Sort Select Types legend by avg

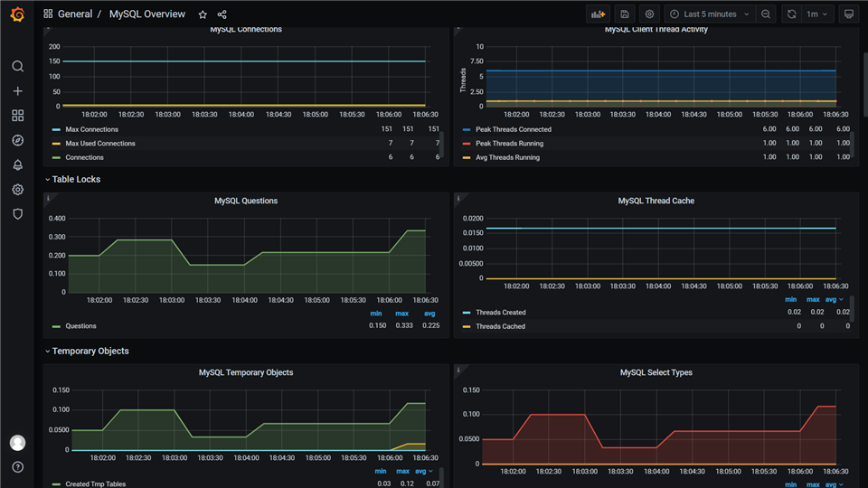click(834, 484)
